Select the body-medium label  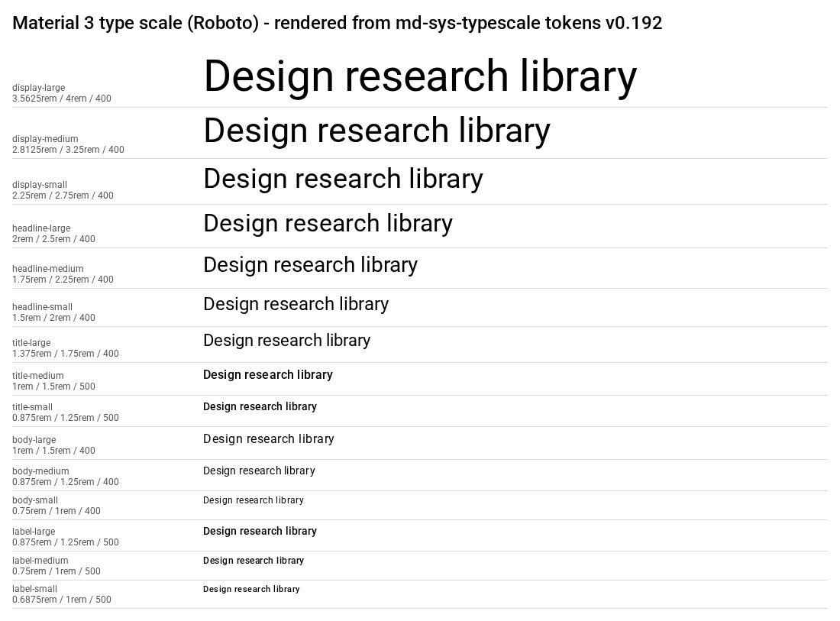pos(40,471)
